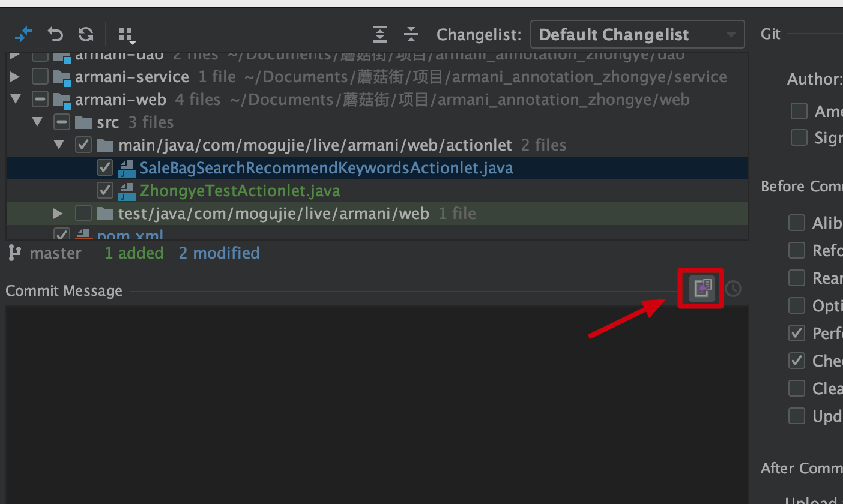Screen dimensions: 843x504
Task: Click the Collapse All toolbar icon
Action: 411,34
